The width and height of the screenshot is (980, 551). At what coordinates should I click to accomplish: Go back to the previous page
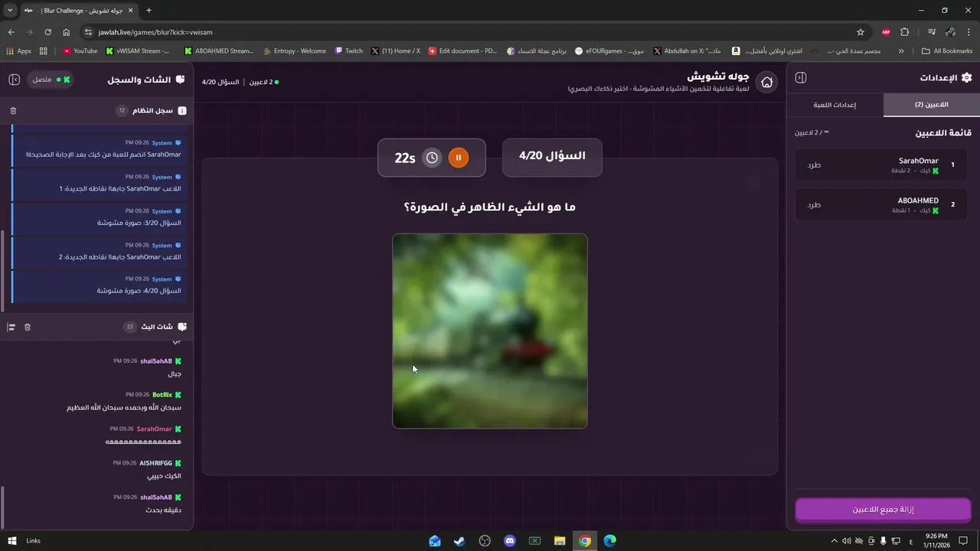point(11,32)
